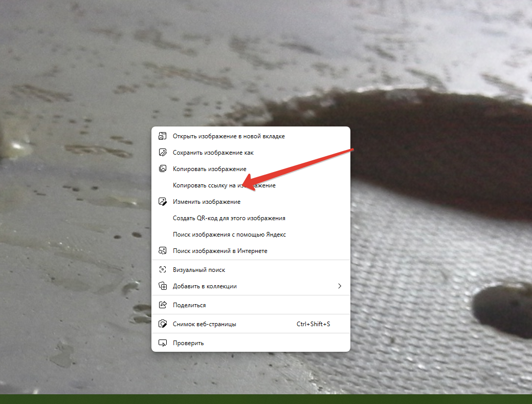Click the web capture screenshot icon
Screen dimensions: 532x404
[163, 324]
